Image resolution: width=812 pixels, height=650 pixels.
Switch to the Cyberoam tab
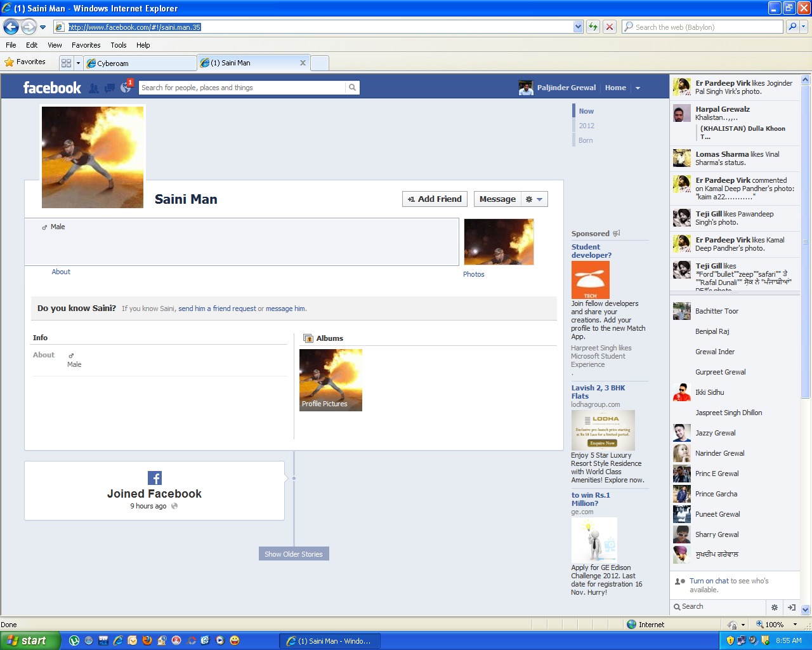[140, 63]
